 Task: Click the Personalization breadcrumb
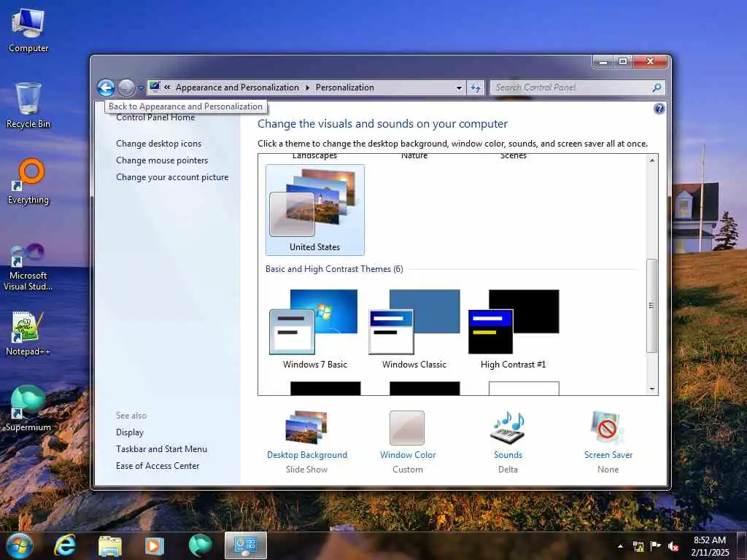click(x=344, y=87)
